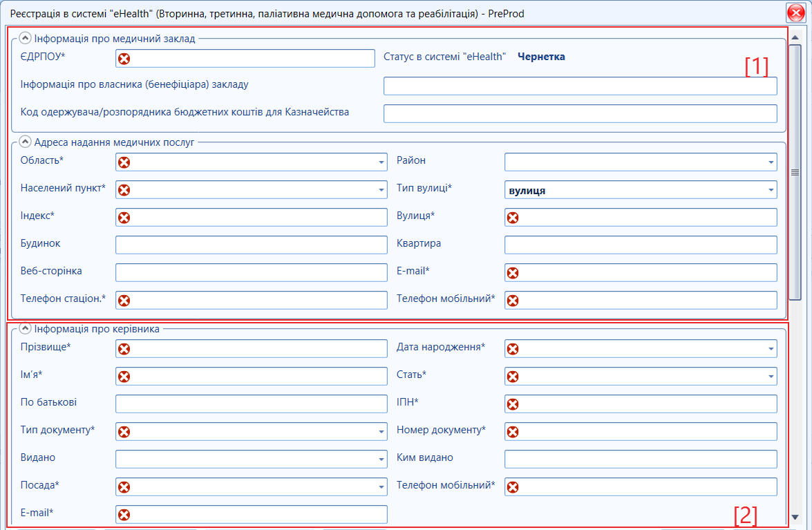Click the Код одержувача/розпорядника бюджетних коштів input
Image resolution: width=812 pixels, height=530 pixels.
click(580, 114)
